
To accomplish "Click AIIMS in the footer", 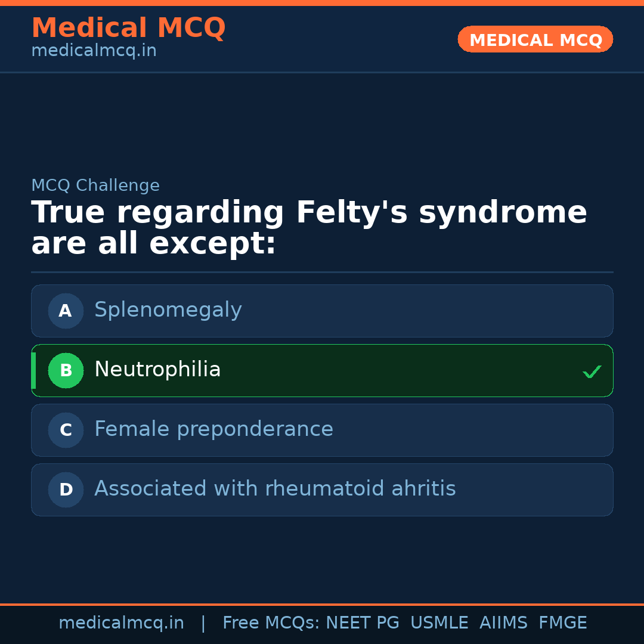I will [503, 623].
